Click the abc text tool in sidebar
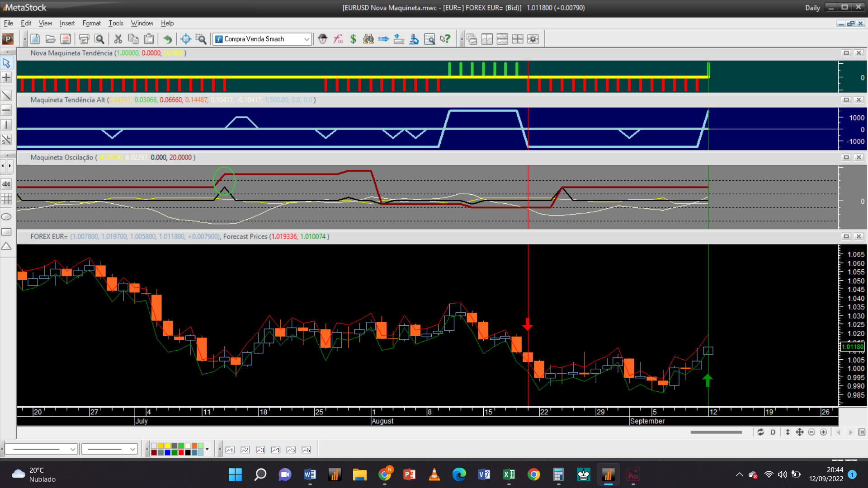This screenshot has height=488, width=868. pyautogui.click(x=6, y=184)
